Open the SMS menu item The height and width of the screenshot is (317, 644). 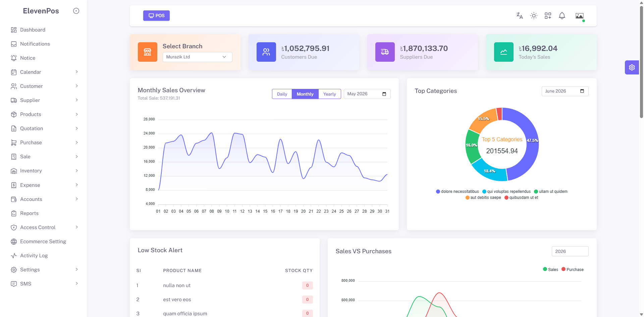(44, 284)
